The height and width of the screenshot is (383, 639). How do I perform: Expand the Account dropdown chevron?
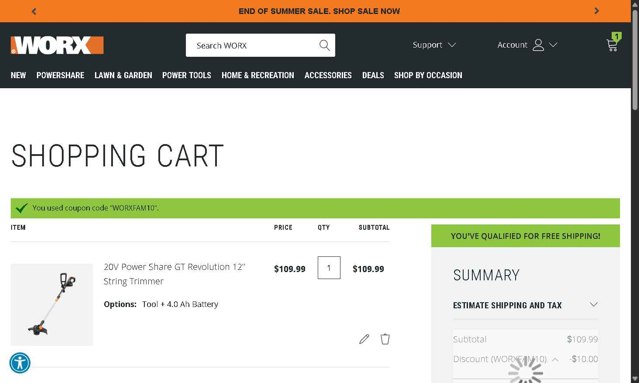[553, 45]
